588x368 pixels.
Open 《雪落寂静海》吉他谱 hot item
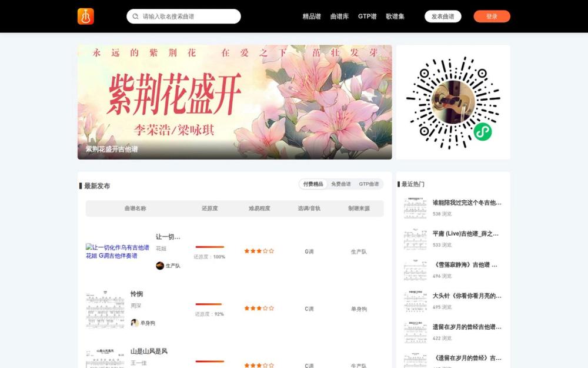tap(465, 265)
